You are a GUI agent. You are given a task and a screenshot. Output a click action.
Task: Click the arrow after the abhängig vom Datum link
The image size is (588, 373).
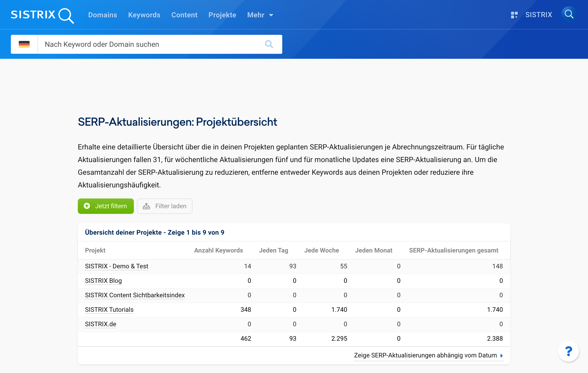point(501,356)
